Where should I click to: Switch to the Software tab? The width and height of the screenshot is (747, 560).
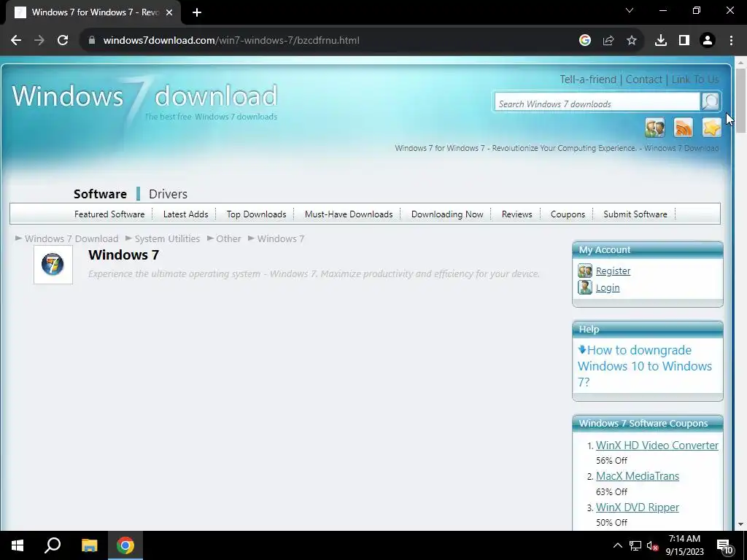(100, 194)
